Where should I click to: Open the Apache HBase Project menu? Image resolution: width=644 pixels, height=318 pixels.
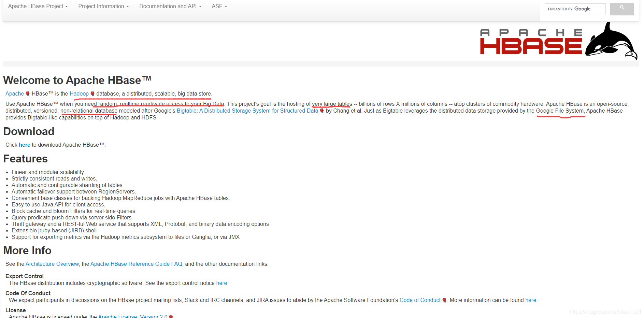click(38, 6)
